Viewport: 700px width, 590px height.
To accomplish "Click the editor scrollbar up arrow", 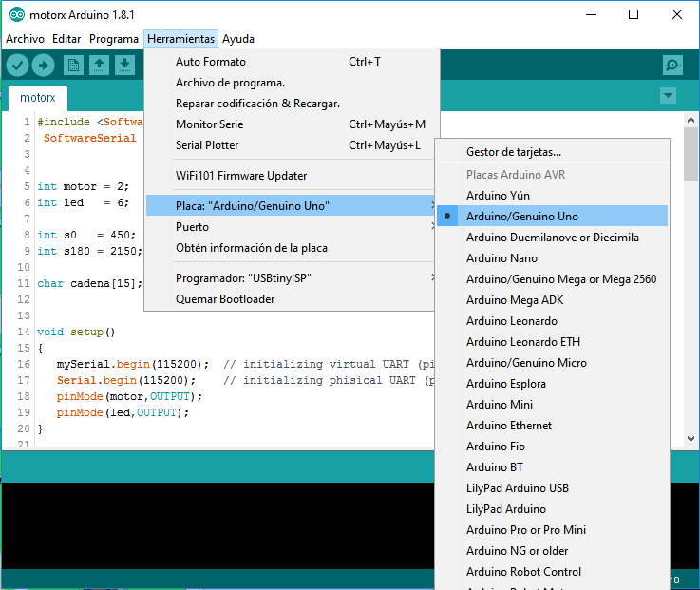I will tap(691, 120).
